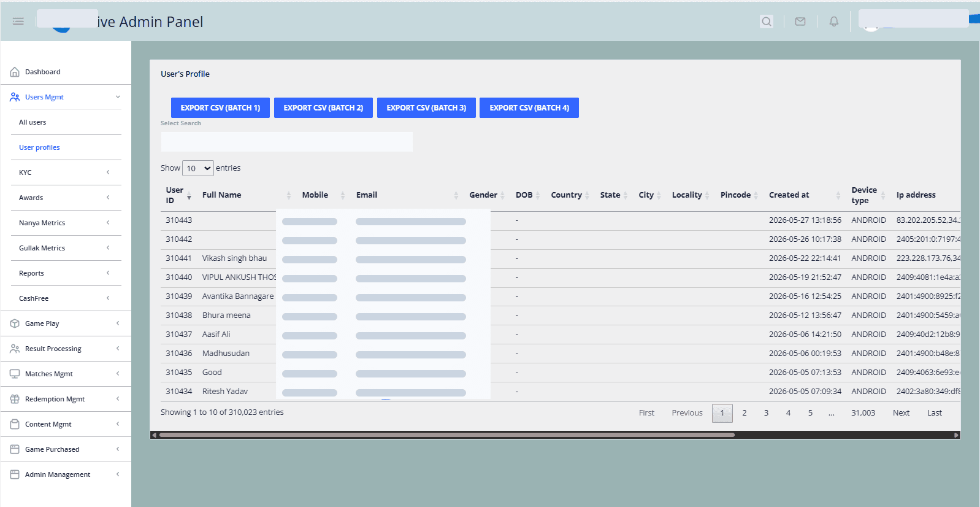Click the Admin Management icon

[15, 474]
